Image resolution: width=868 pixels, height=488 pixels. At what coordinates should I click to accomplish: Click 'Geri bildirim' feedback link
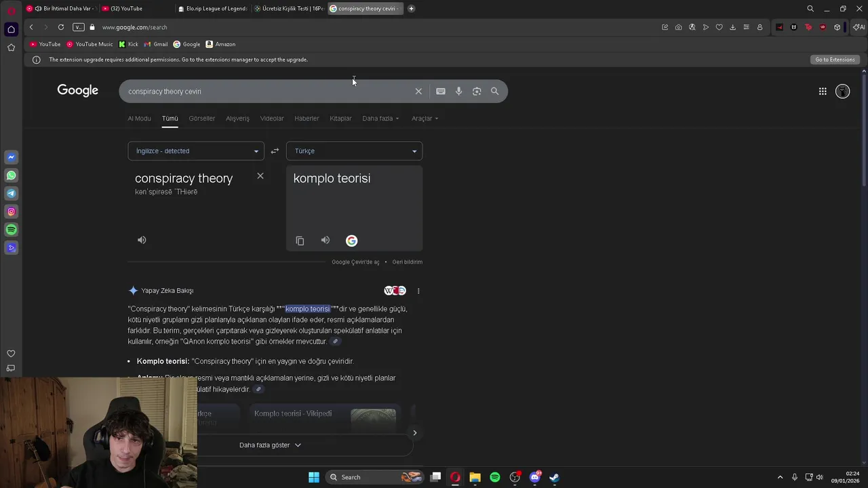coord(407,262)
